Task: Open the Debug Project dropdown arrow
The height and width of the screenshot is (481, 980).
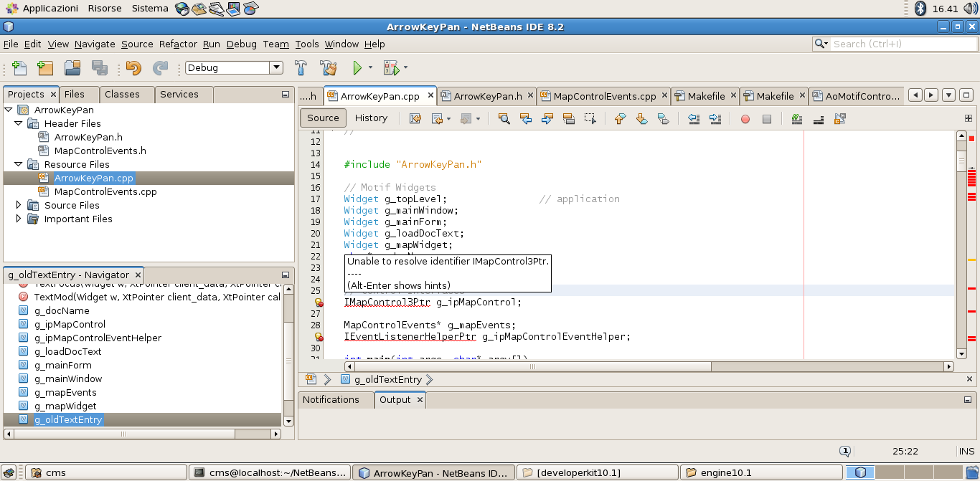Action: (405, 67)
